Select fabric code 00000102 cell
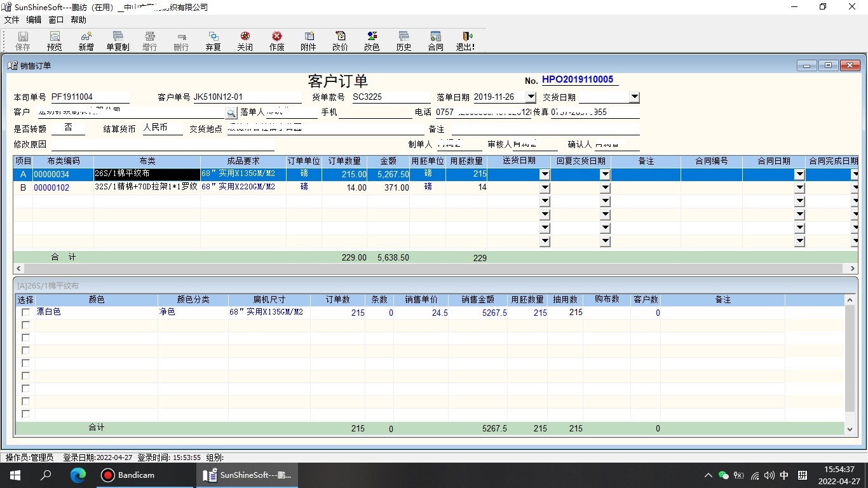 64,187
